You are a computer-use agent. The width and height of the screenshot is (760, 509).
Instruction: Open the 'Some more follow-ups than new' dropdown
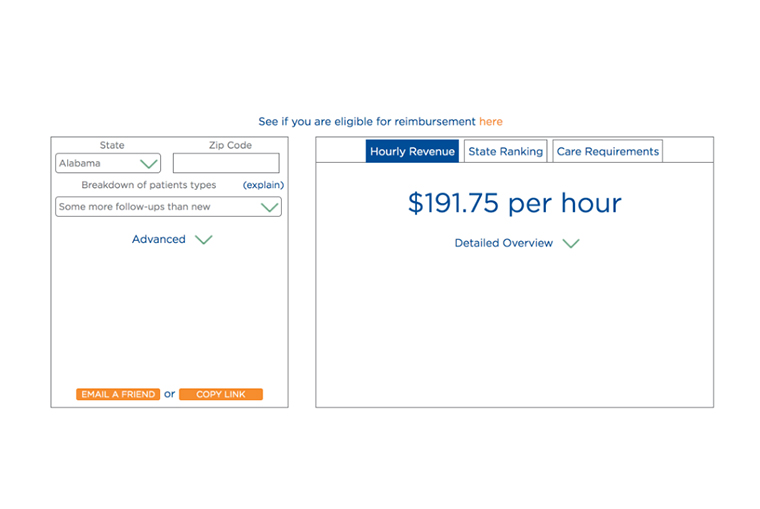coord(168,207)
